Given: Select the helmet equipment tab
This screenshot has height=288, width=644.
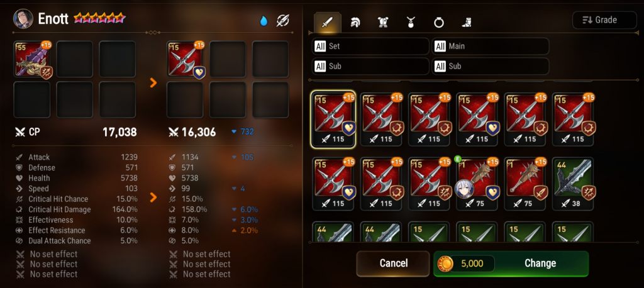Looking at the screenshot, I should (x=355, y=22).
